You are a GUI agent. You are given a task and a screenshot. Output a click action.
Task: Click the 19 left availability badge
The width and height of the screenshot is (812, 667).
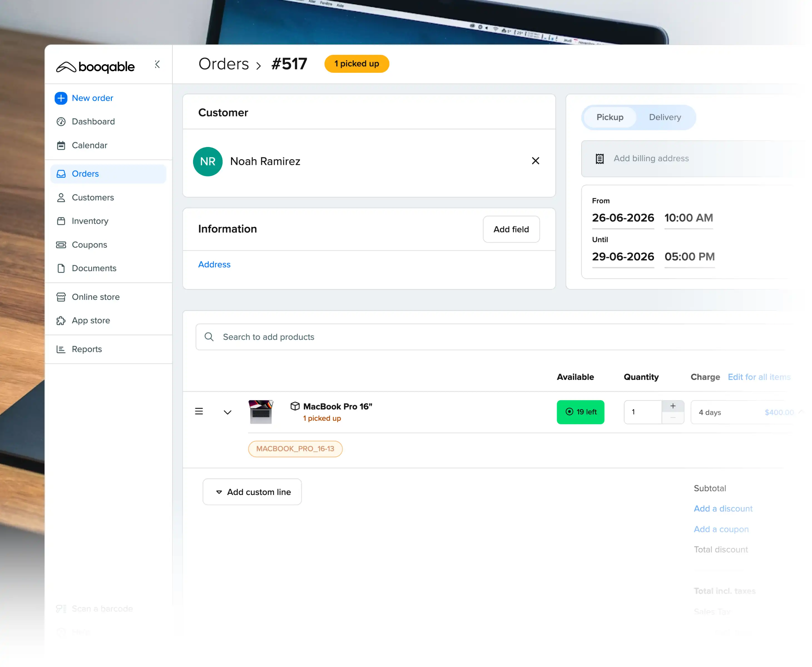click(x=581, y=412)
